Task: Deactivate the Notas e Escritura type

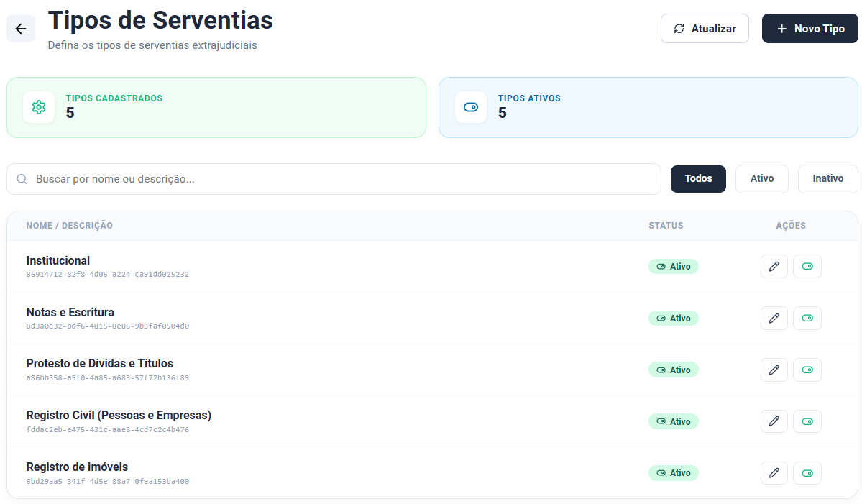Action: tap(807, 319)
